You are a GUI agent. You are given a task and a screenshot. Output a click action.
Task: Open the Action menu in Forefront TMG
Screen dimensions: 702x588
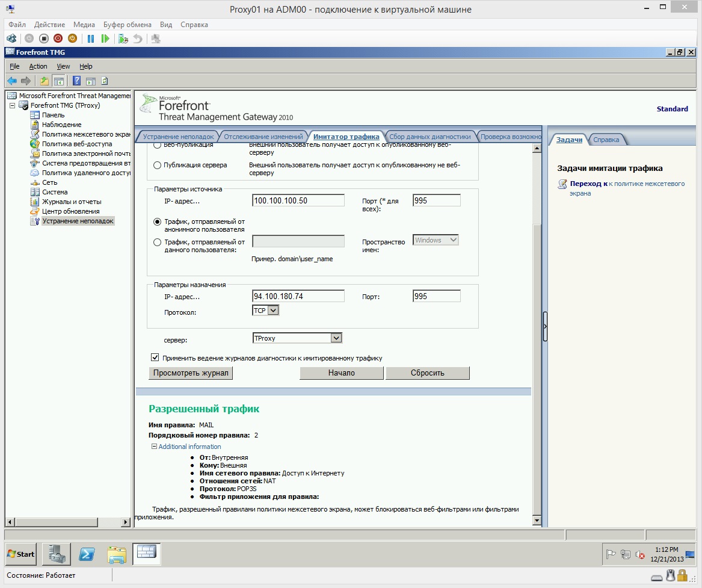click(x=38, y=66)
